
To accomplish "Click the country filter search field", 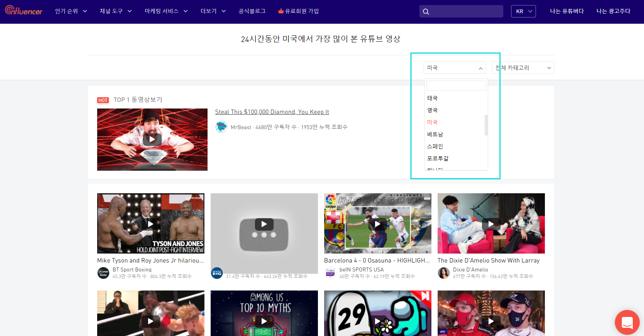I will point(456,86).
